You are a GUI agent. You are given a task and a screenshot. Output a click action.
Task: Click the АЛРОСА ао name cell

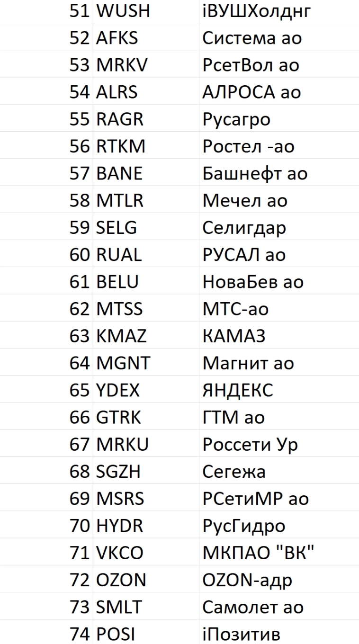pyautogui.click(x=251, y=92)
